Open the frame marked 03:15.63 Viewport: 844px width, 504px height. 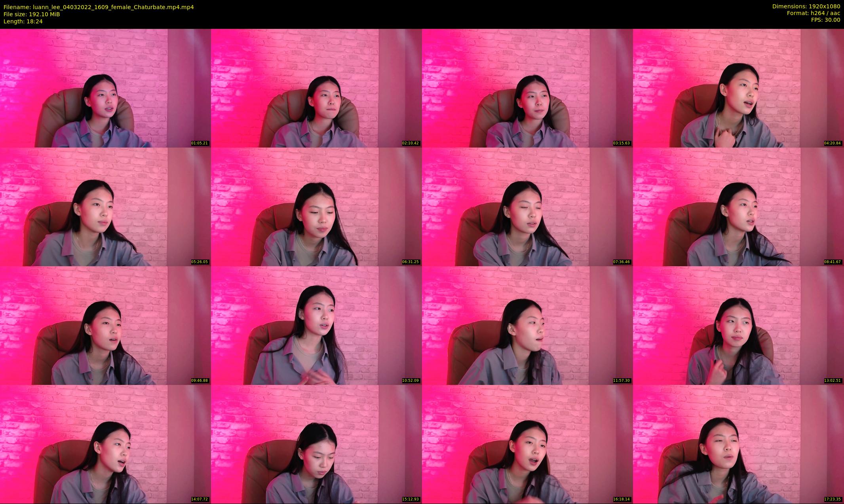point(527,88)
